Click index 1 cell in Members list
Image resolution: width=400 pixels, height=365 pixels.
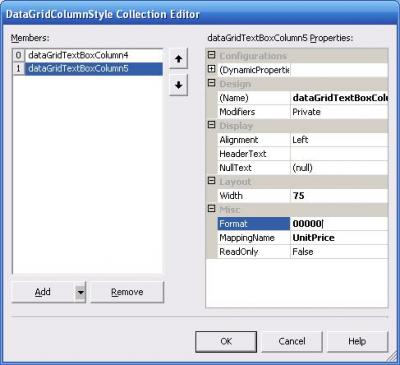[x=19, y=69]
